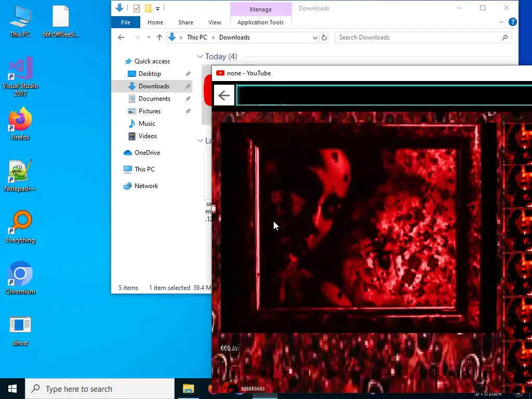This screenshot has width=532, height=399.
Task: Click the Properties quick access toolbar icon
Action: tap(137, 8)
